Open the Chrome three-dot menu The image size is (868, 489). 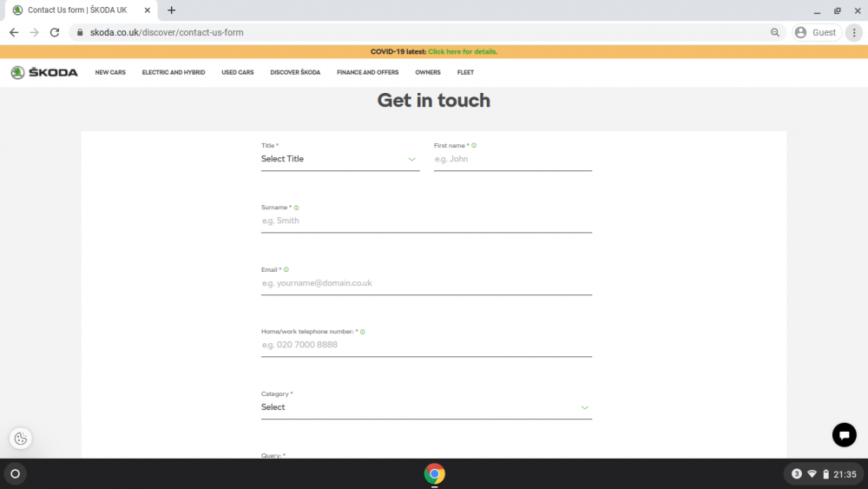click(x=854, y=33)
